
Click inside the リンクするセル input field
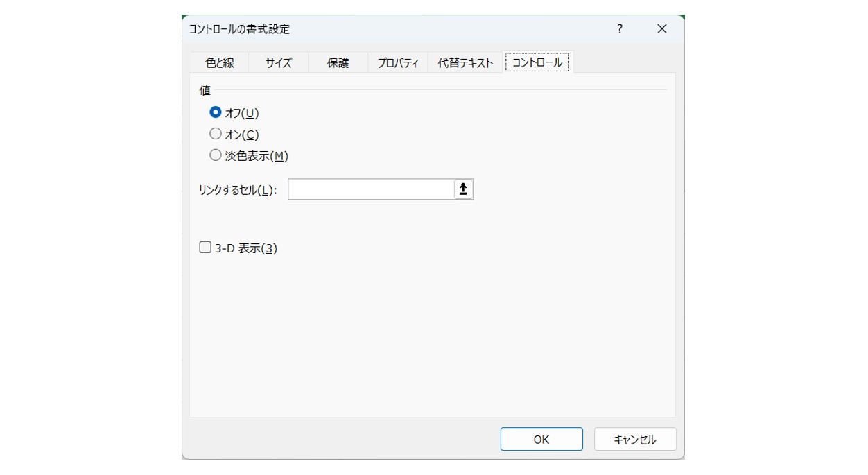[x=371, y=189]
